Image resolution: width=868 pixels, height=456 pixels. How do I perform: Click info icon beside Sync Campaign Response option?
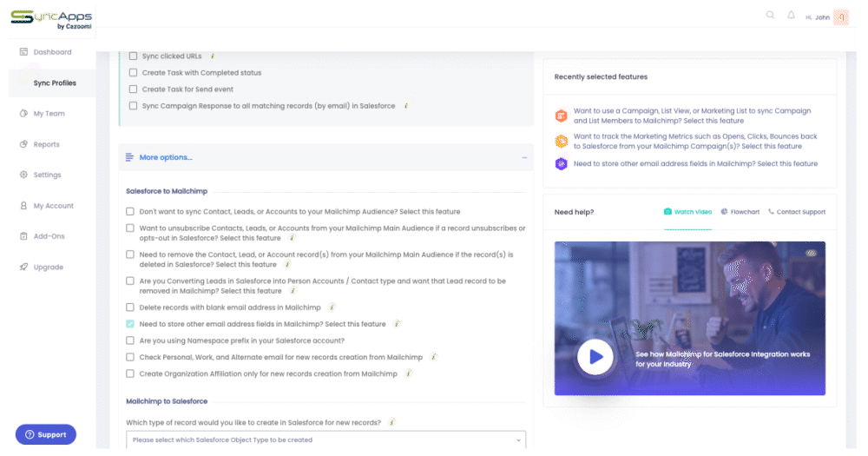406,106
